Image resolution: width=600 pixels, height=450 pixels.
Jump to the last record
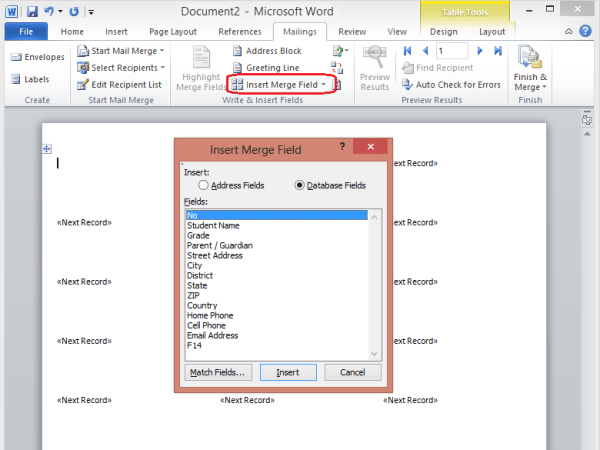[497, 51]
